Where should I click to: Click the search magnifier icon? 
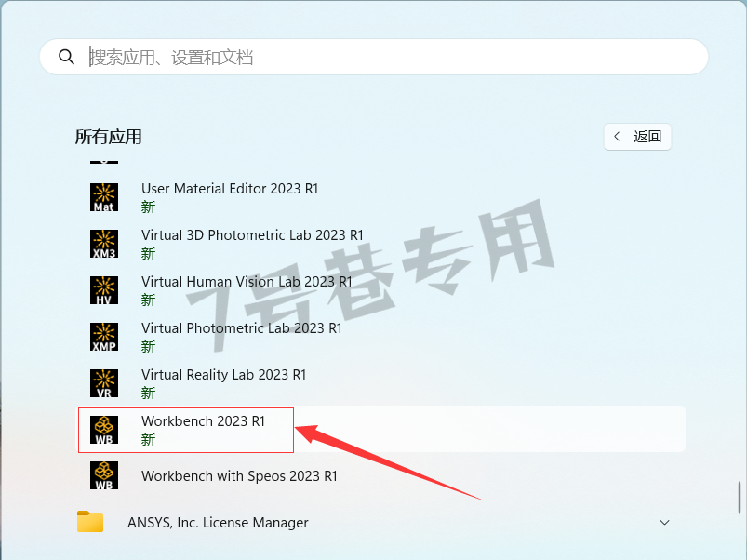[66, 57]
